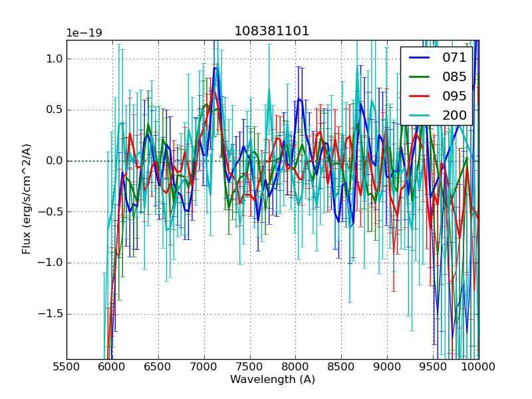Click the −0.5 y-axis tick label
This screenshot has height=399, width=532.
click(51, 212)
